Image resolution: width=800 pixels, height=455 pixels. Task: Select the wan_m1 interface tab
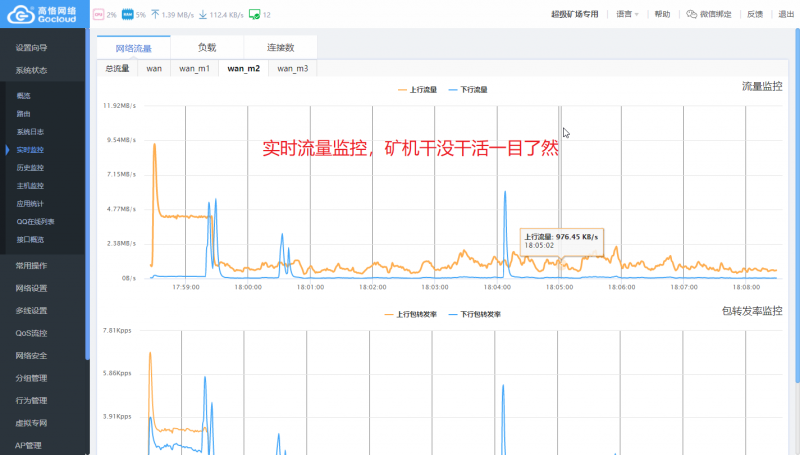(x=194, y=69)
